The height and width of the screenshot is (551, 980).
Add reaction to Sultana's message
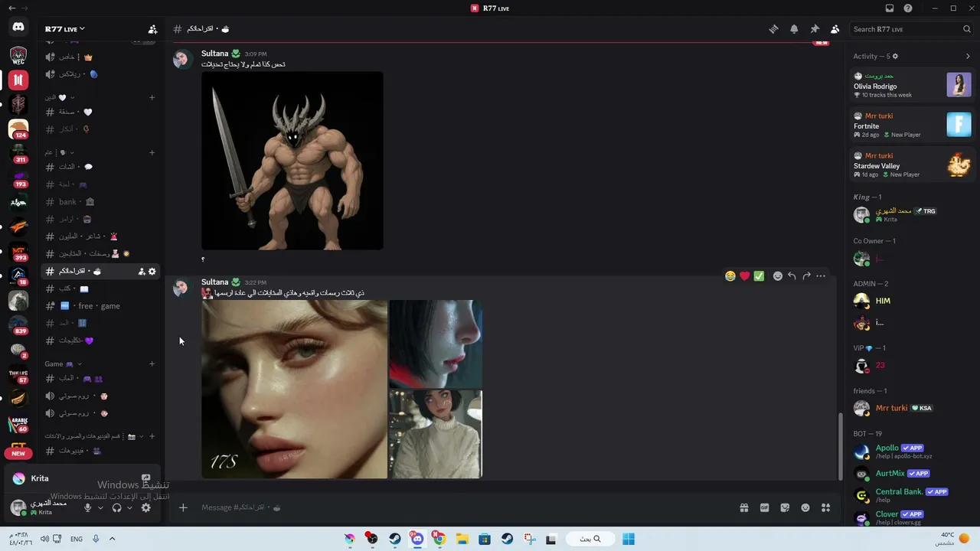(778, 276)
